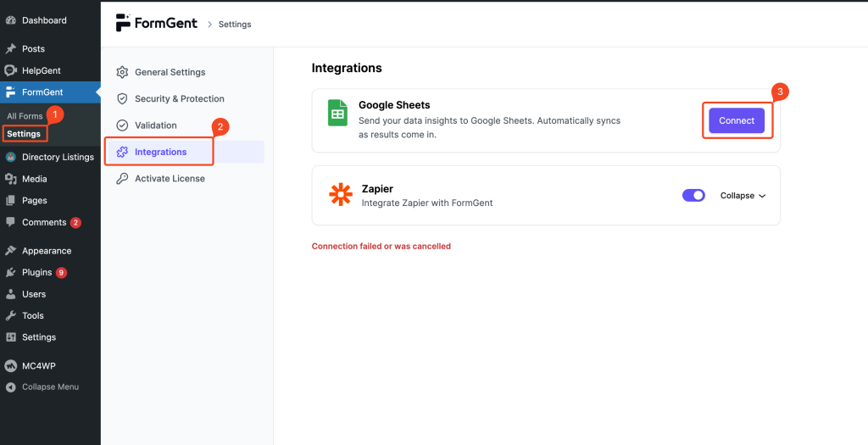The height and width of the screenshot is (445, 868).
Task: Open All Forms under FormGent
Action: (x=25, y=116)
